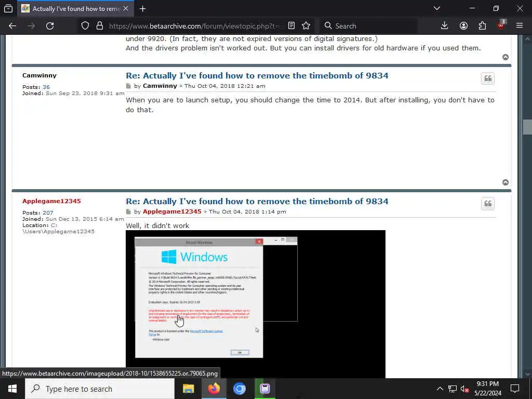Click the URL address field
532x399 pixels.
click(193, 26)
